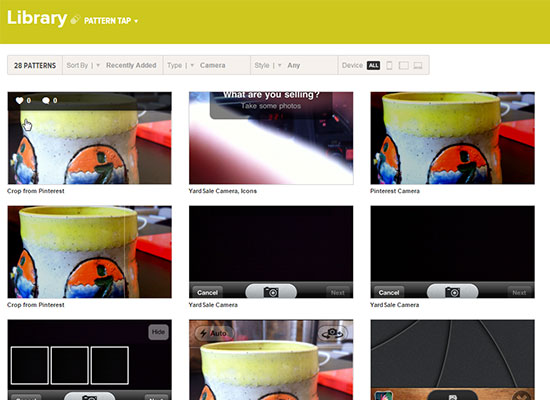Viewport: 550px width, 400px height.
Task: Open the three empty squares thumbnail with Hide
Action: (x=89, y=360)
